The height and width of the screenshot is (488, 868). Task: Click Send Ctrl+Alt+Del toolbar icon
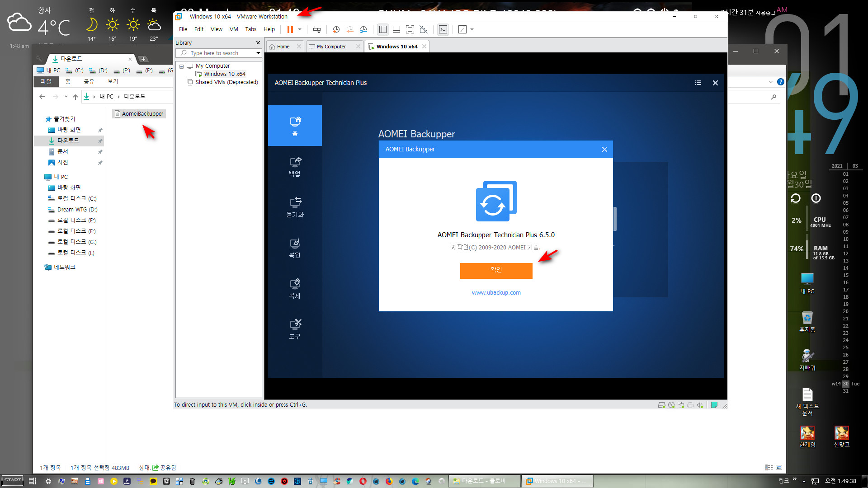click(x=317, y=29)
